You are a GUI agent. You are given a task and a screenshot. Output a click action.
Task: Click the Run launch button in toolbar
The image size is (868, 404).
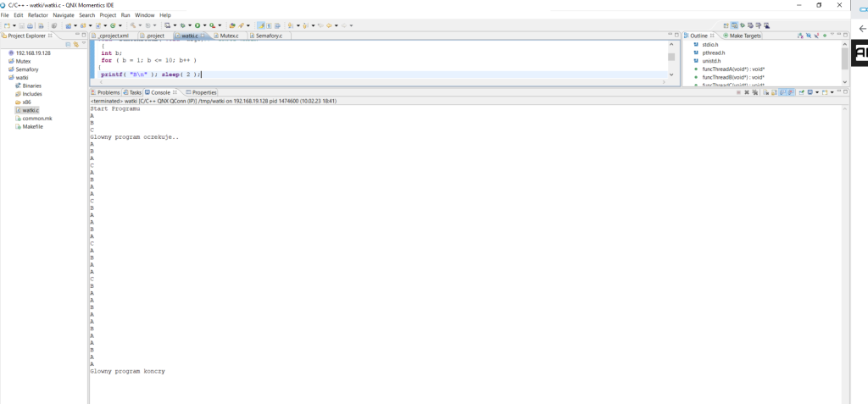pyautogui.click(x=197, y=25)
